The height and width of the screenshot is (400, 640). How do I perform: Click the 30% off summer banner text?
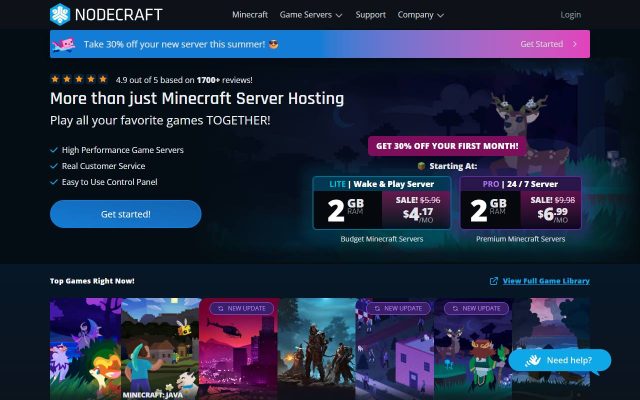pyautogui.click(x=174, y=44)
